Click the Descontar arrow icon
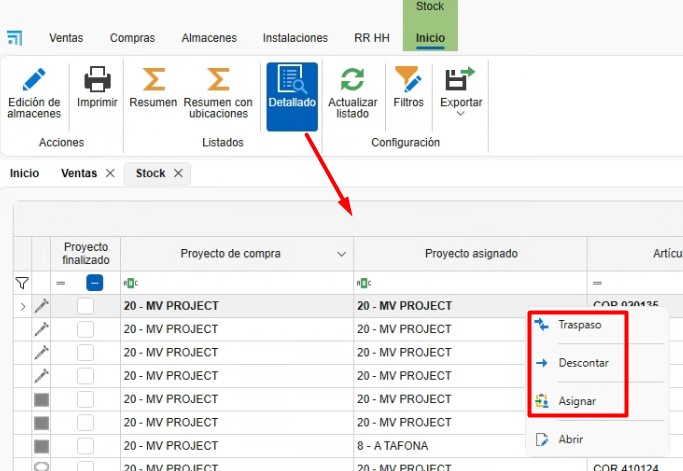The height and width of the screenshot is (471, 683). coord(541,363)
